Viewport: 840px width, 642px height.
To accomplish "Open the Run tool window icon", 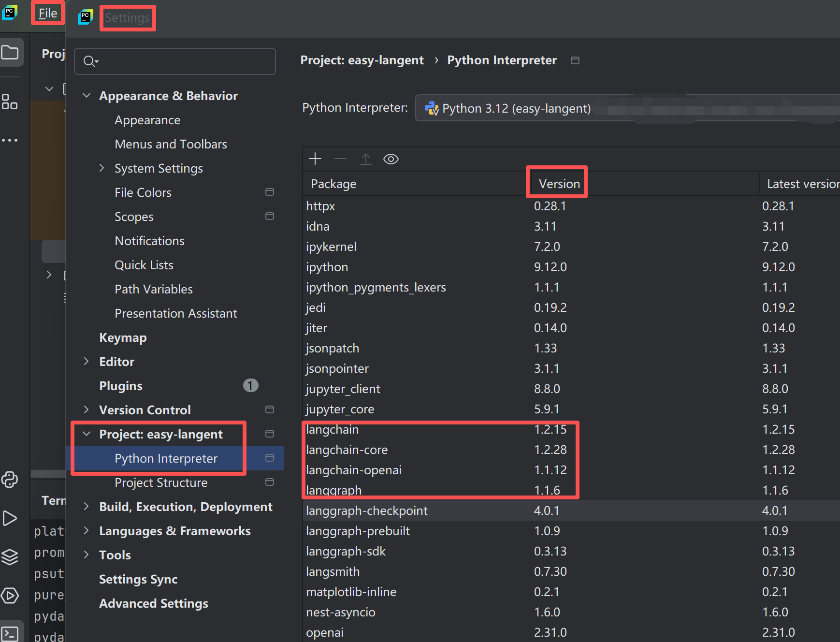I will pyautogui.click(x=10, y=518).
